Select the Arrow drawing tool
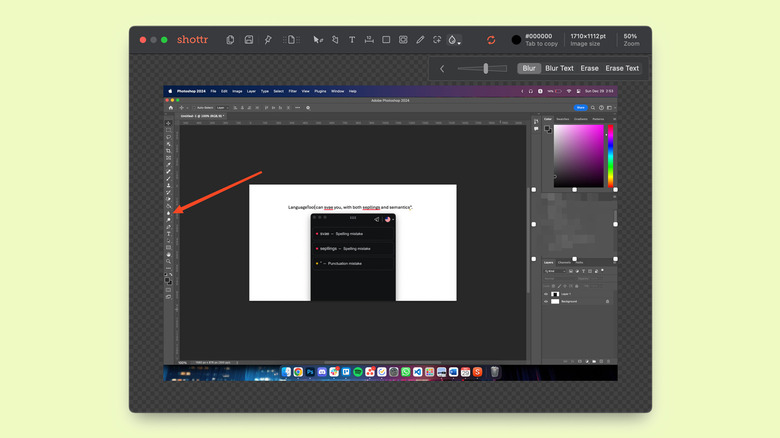 click(x=318, y=40)
